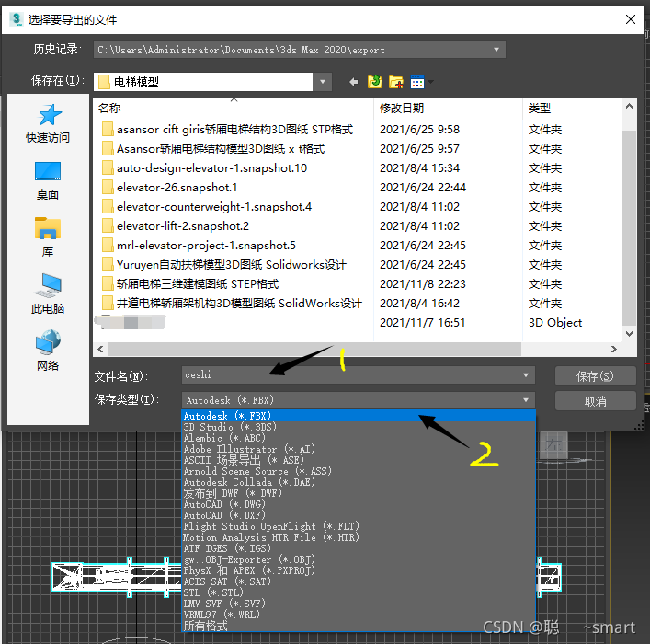Expand the history path dropdown

(496, 50)
